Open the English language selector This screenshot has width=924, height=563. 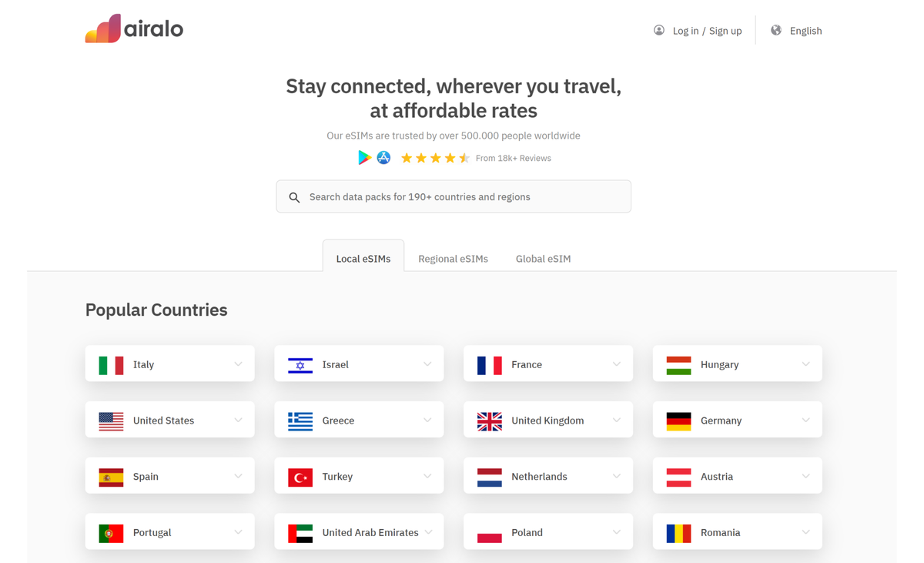pyautogui.click(x=805, y=31)
